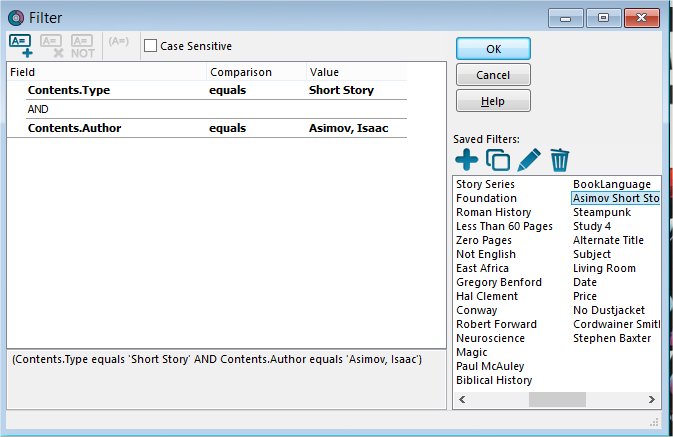Edit saved filter with pencil icon
This screenshot has height=437, width=673.
[528, 158]
